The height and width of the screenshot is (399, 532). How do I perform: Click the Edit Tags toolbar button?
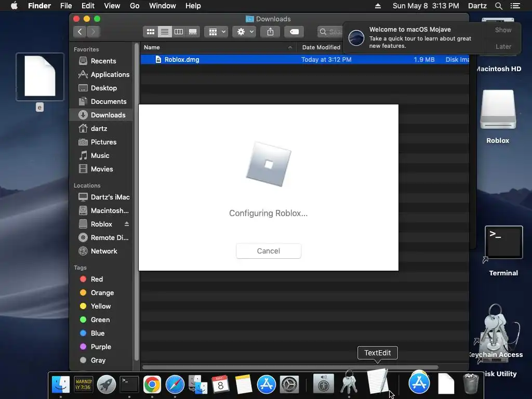[x=294, y=32]
